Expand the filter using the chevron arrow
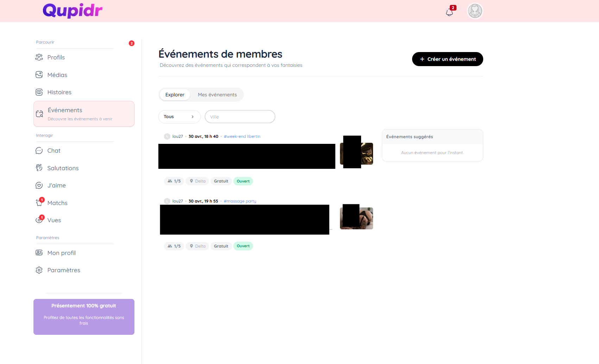 click(192, 116)
